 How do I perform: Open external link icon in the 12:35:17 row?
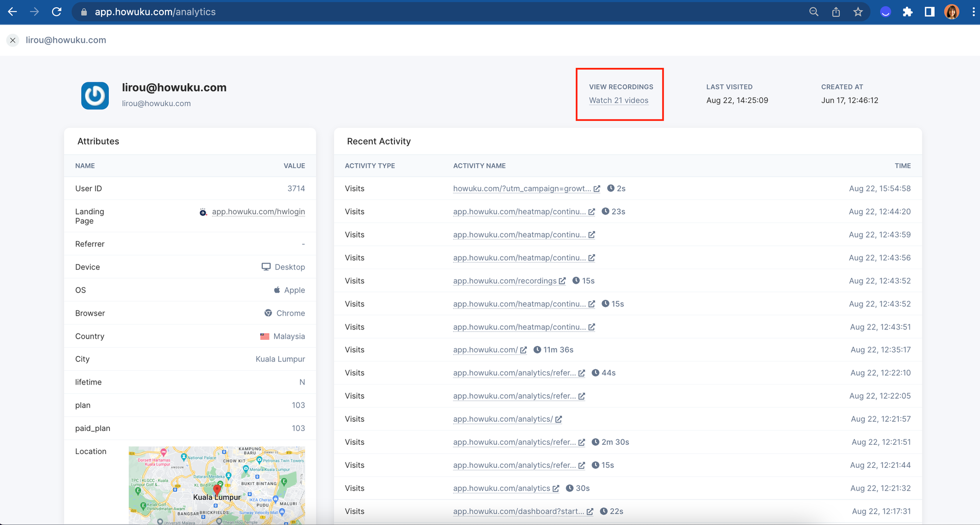[523, 350]
